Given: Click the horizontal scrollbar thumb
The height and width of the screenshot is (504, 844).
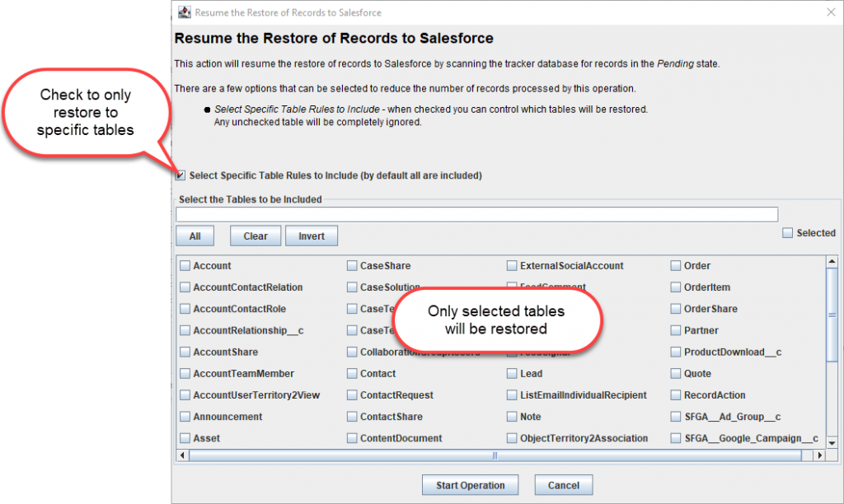Looking at the screenshot, I should point(495,455).
